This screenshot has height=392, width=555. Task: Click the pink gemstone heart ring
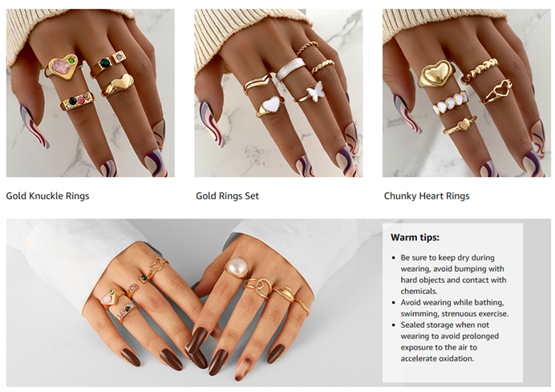point(63,67)
